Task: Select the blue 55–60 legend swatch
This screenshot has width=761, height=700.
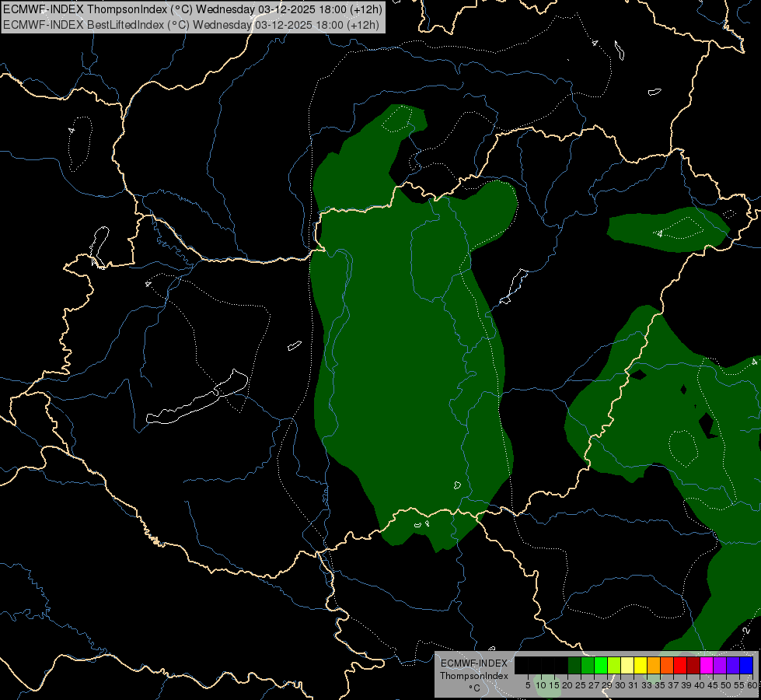Action: click(746, 665)
